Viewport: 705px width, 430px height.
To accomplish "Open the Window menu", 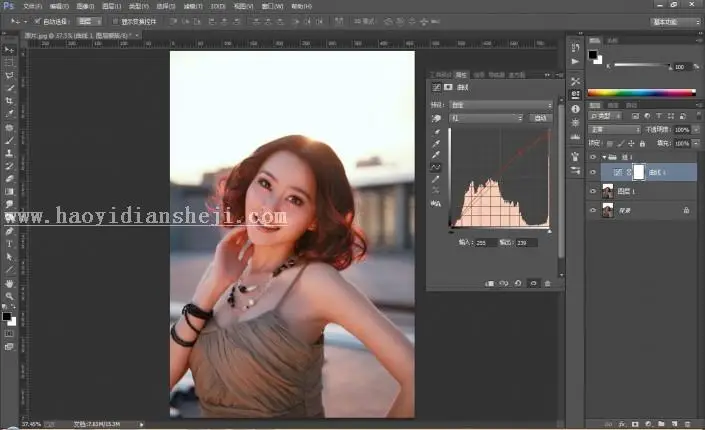I will point(272,6).
